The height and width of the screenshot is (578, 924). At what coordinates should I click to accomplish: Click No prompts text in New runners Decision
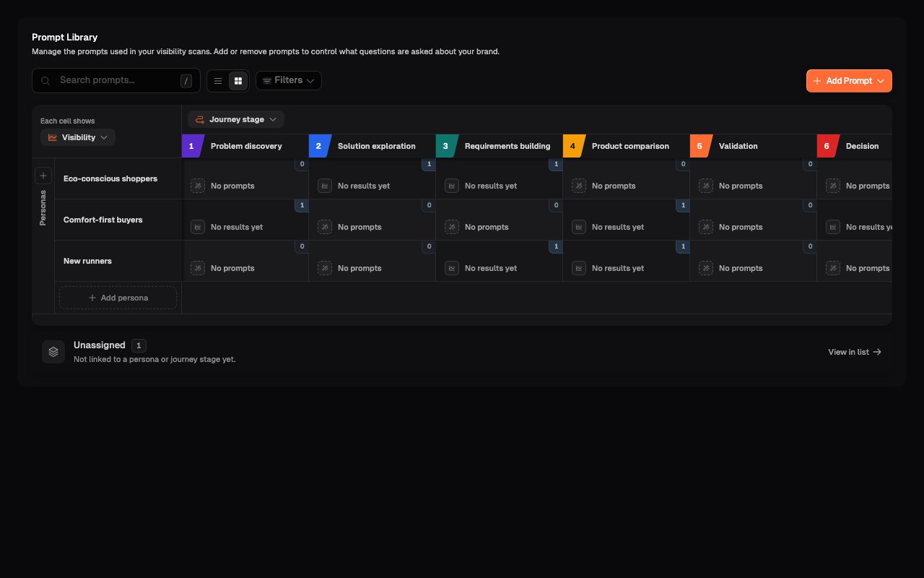pyautogui.click(x=868, y=268)
